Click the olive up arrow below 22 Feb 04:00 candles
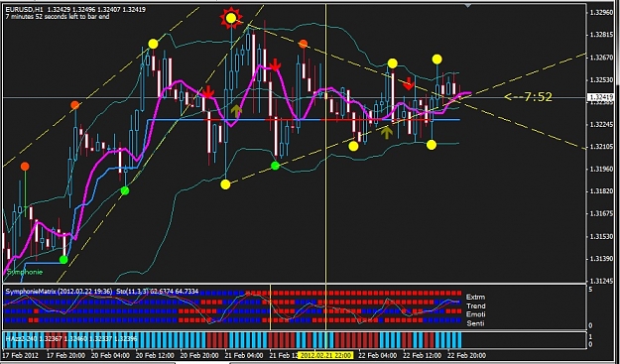 click(x=387, y=132)
